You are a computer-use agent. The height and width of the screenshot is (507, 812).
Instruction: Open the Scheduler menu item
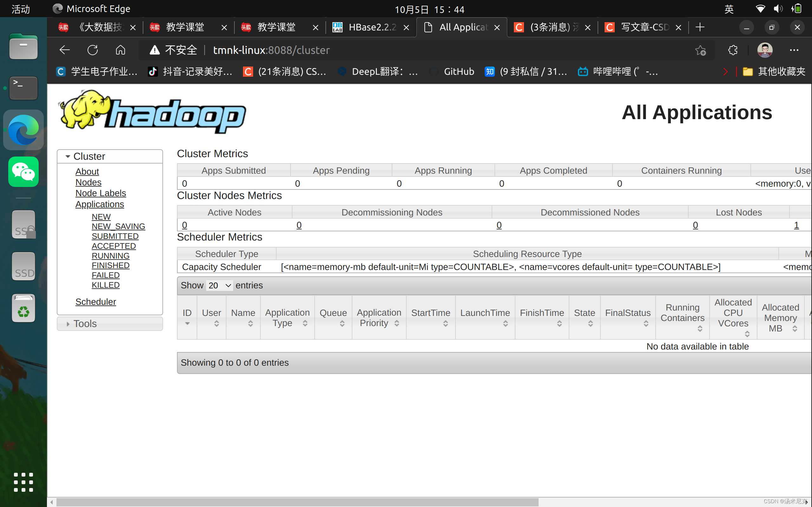[95, 301]
